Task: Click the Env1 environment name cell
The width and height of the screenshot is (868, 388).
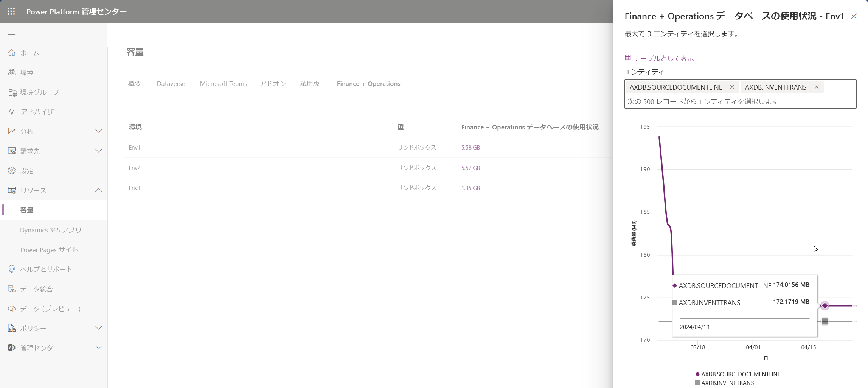Action: click(135, 148)
